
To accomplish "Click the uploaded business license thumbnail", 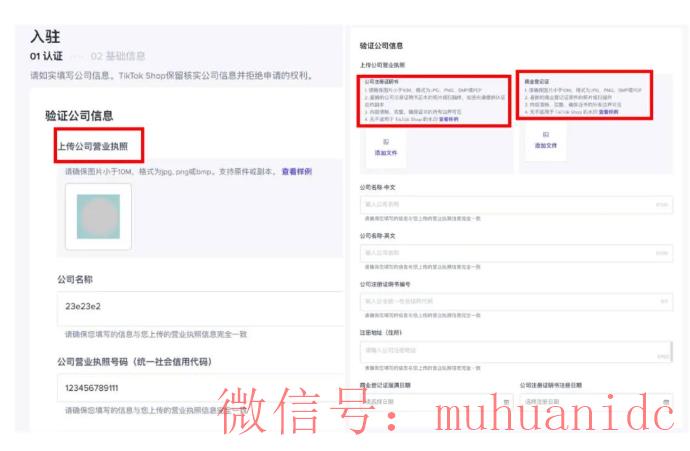I will point(98,216).
